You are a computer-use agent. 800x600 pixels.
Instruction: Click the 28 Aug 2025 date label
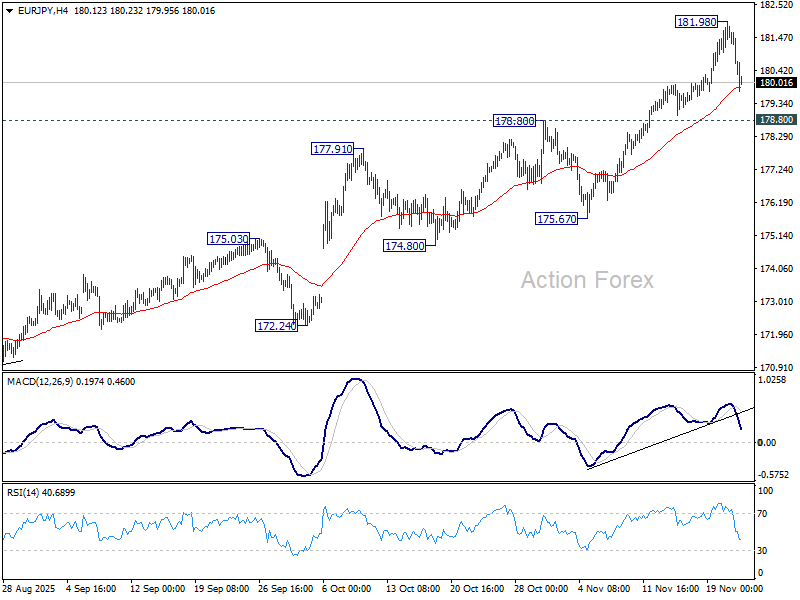click(29, 589)
